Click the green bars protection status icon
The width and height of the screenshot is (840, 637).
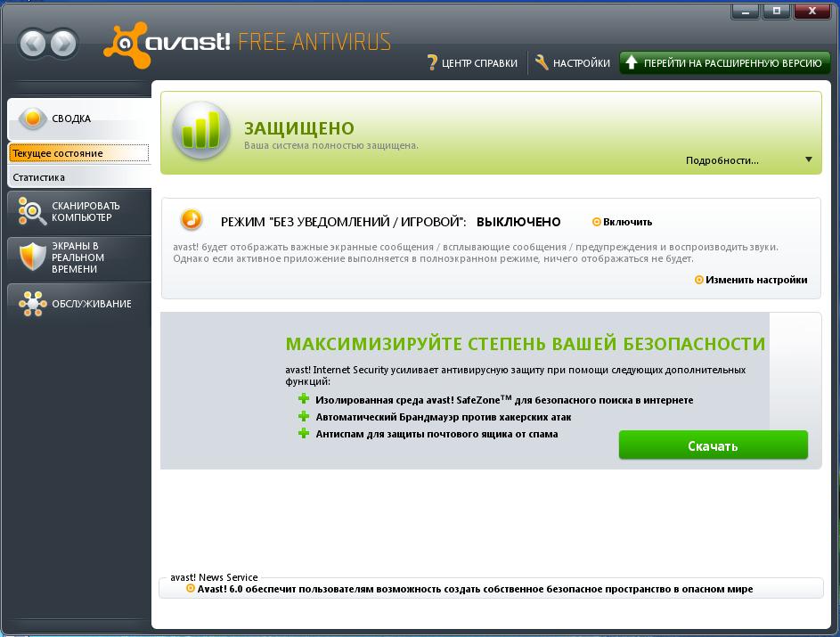pos(201,131)
